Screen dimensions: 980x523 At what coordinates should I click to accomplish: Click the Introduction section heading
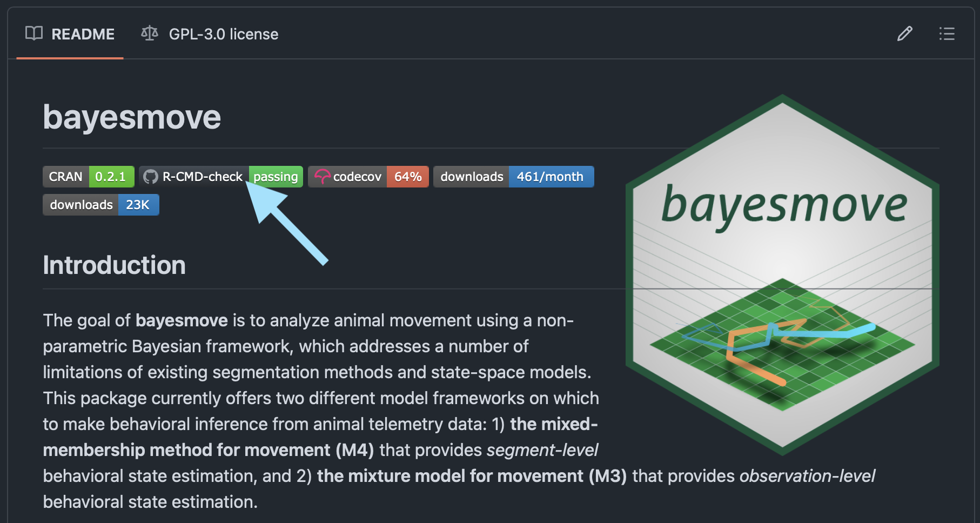point(114,265)
